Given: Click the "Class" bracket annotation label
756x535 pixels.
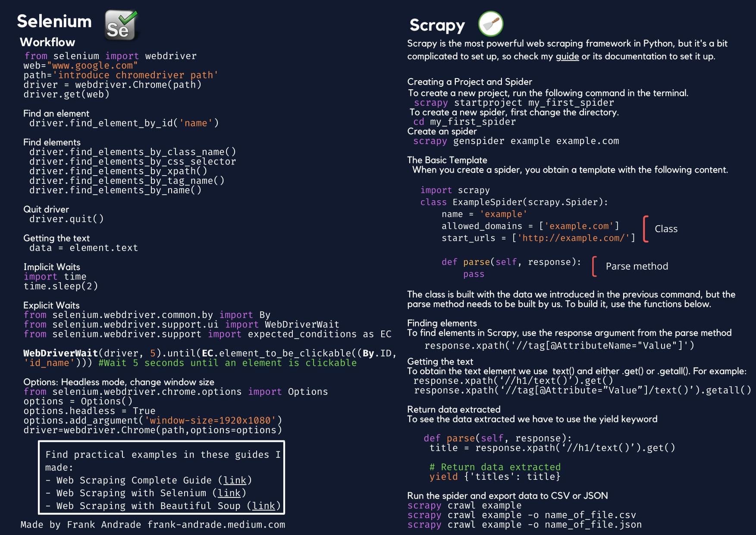Looking at the screenshot, I should pos(666,229).
